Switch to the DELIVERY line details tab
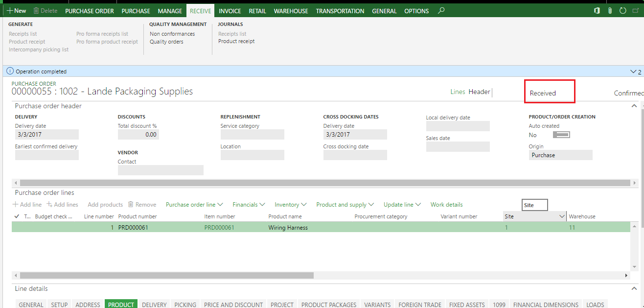 click(x=154, y=305)
